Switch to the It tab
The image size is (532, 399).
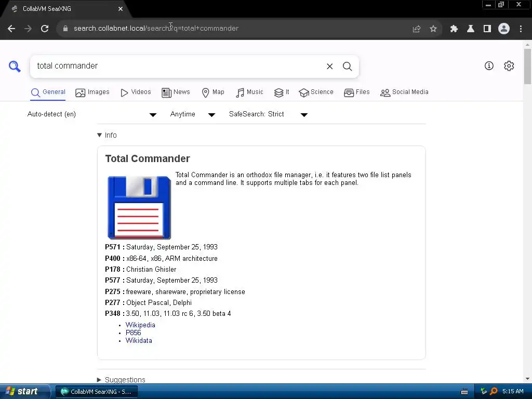pyautogui.click(x=282, y=92)
